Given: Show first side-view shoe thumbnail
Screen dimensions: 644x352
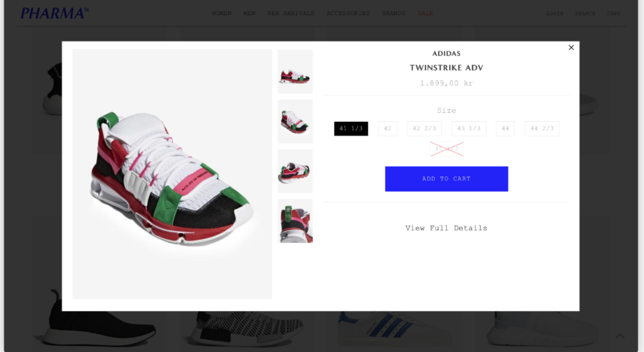Looking at the screenshot, I should click(295, 72).
